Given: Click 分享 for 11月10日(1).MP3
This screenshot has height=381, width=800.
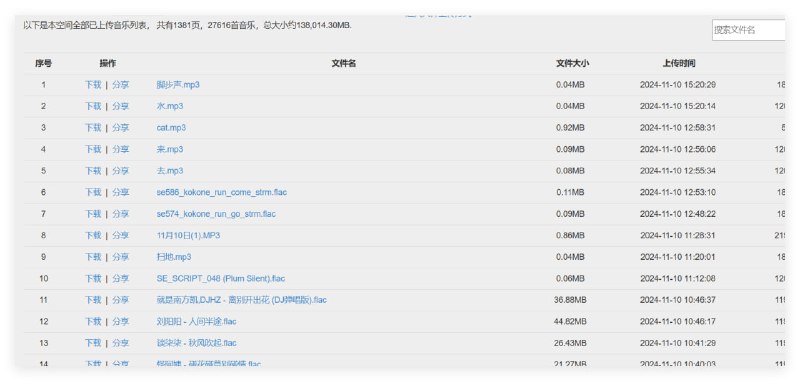Looking at the screenshot, I should point(121,235).
